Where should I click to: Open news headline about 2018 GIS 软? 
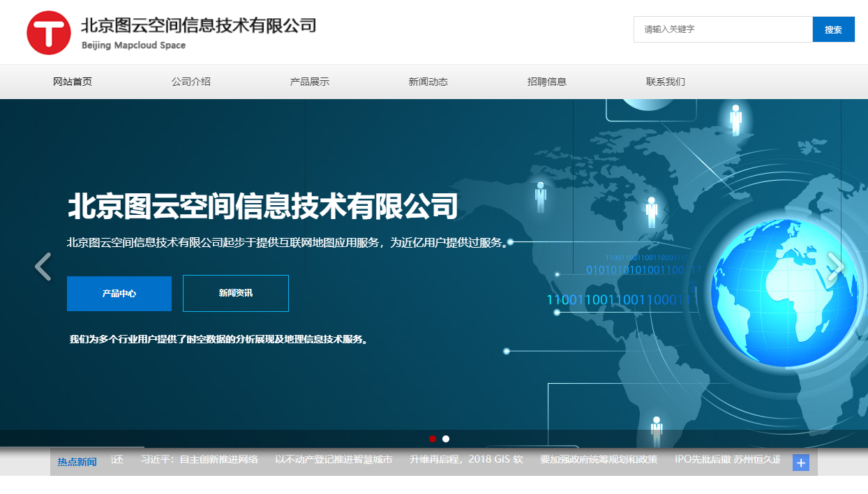tap(466, 460)
